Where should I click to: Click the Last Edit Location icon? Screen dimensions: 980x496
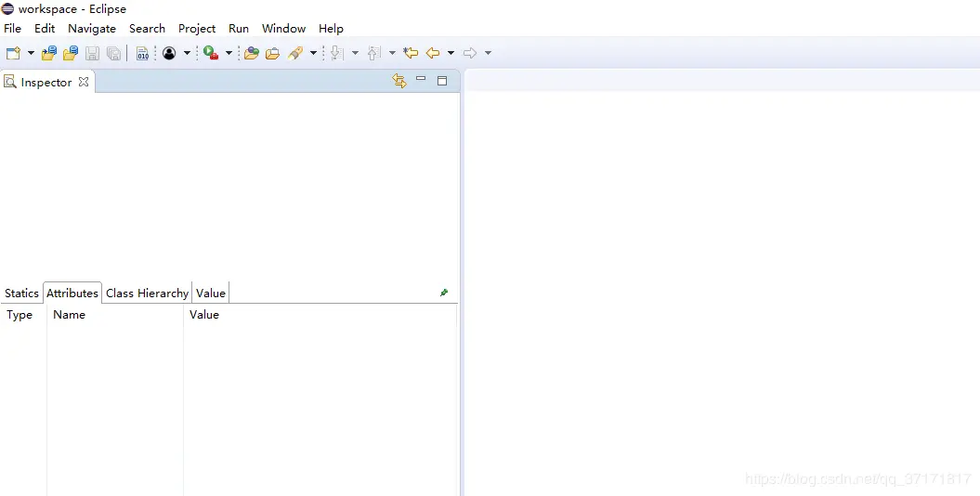pos(411,53)
